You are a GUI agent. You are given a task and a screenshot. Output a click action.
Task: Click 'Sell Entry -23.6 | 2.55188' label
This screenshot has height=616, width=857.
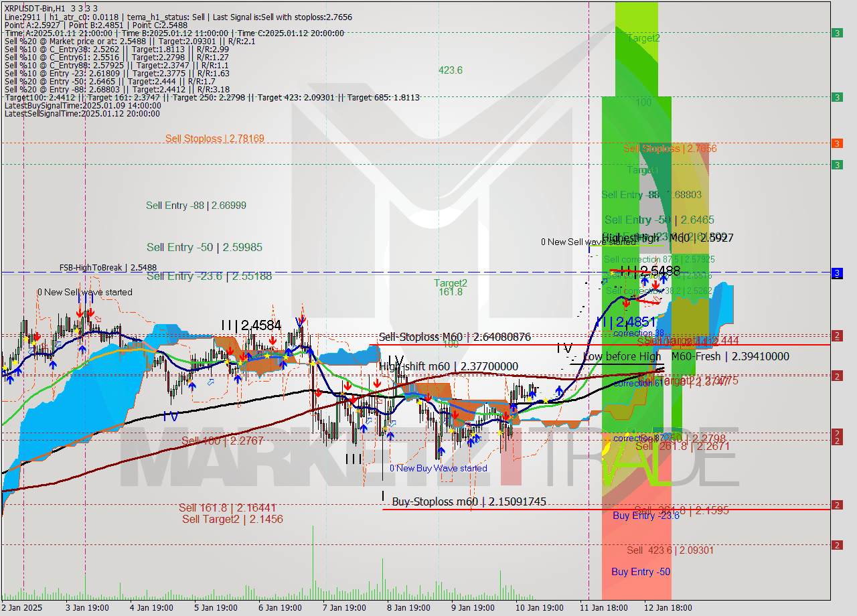click(209, 276)
